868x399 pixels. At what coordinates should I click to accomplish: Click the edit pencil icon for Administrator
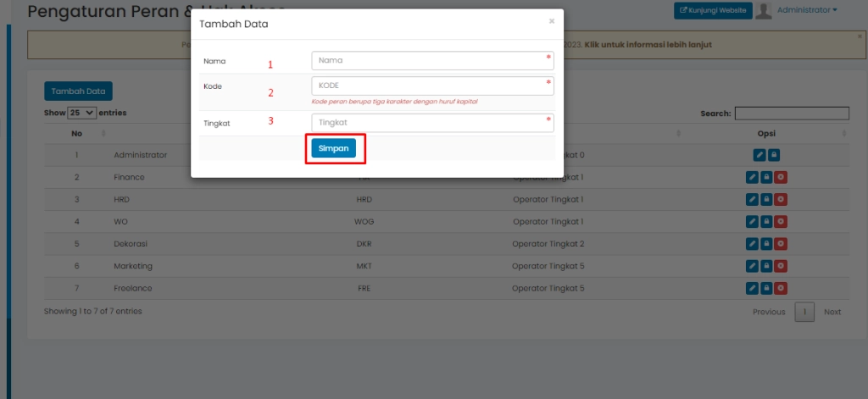(759, 155)
